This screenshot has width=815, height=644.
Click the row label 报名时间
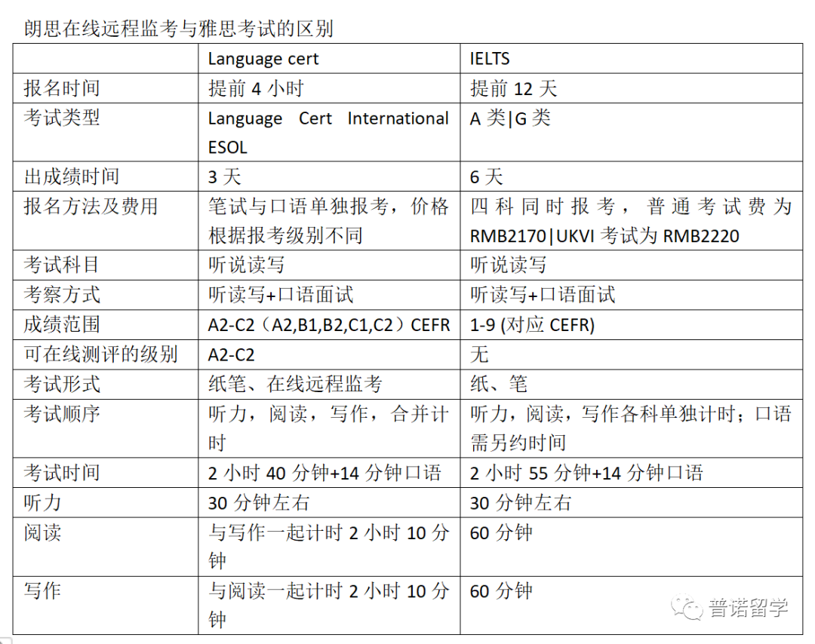point(62,88)
